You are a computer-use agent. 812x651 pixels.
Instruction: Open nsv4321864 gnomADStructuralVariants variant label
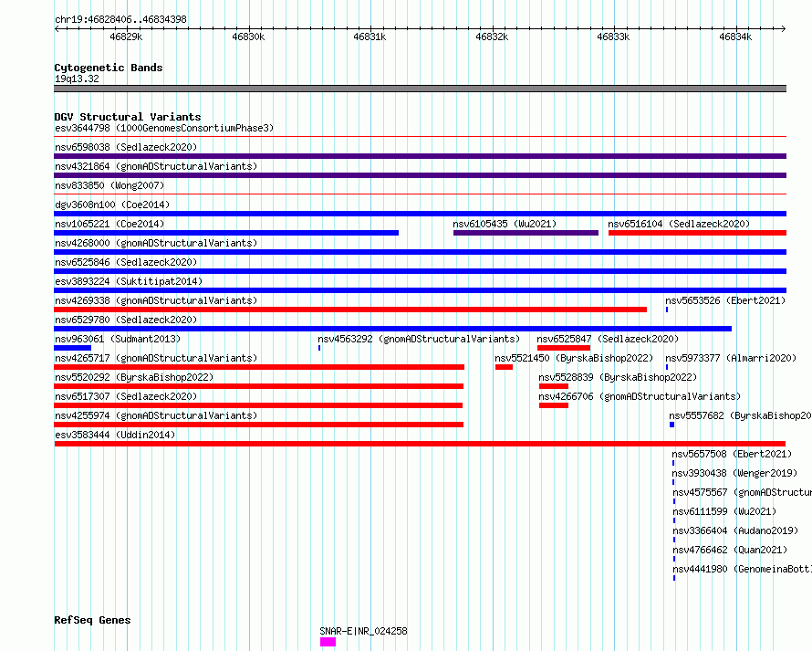pyautogui.click(x=156, y=166)
